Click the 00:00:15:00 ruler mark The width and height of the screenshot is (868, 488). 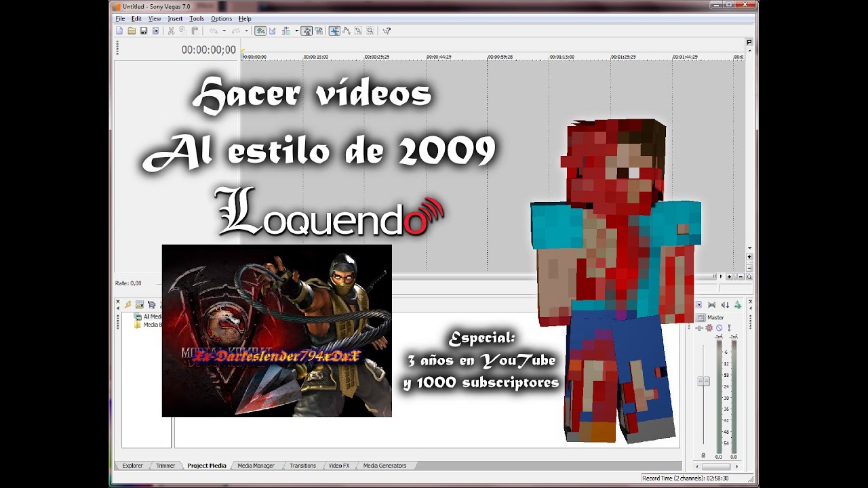(316, 57)
